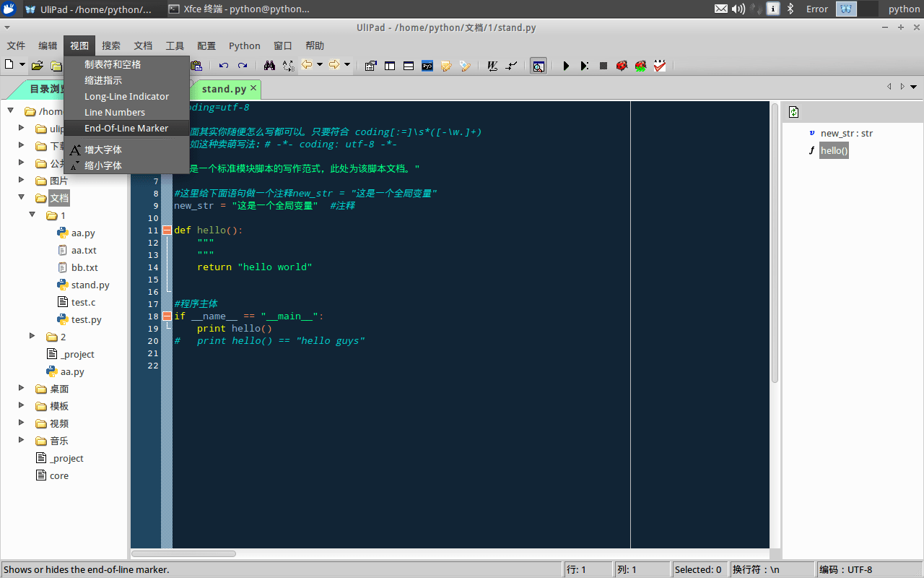Click the pencil note toolbar icon

[x=446, y=66]
